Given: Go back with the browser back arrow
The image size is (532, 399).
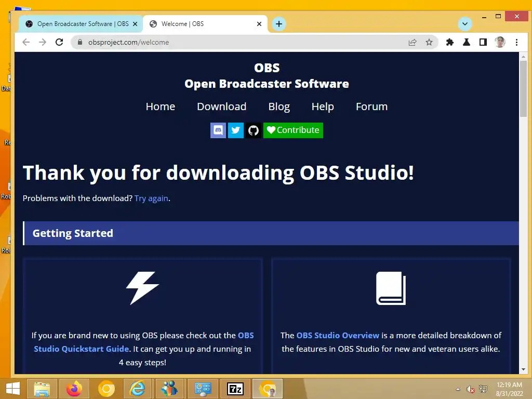Looking at the screenshot, I should click(x=26, y=42).
